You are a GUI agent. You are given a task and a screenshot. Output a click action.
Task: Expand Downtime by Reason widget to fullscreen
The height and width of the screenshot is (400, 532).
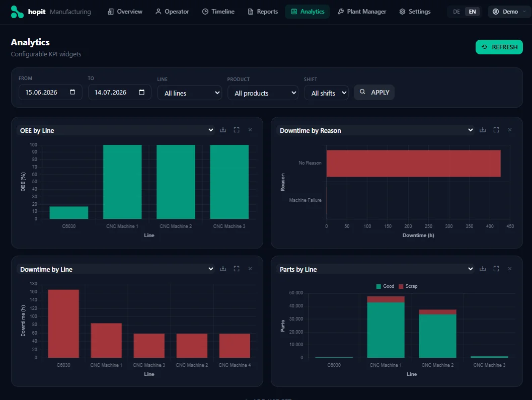click(496, 130)
